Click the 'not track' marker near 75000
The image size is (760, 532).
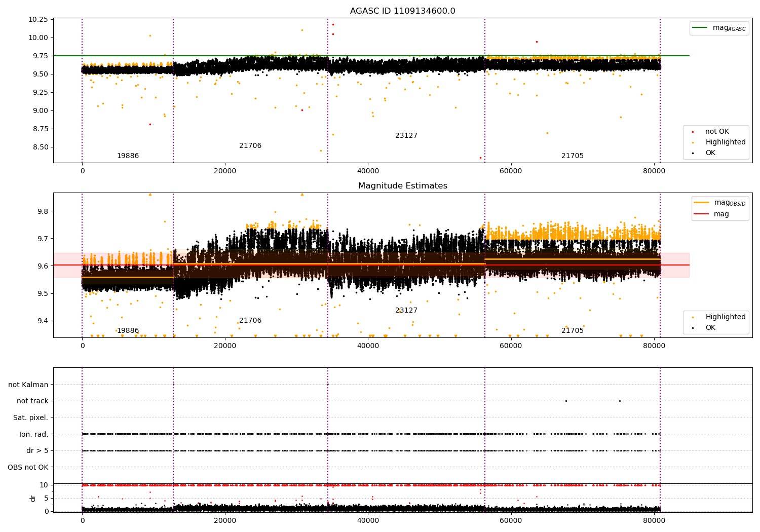620,401
